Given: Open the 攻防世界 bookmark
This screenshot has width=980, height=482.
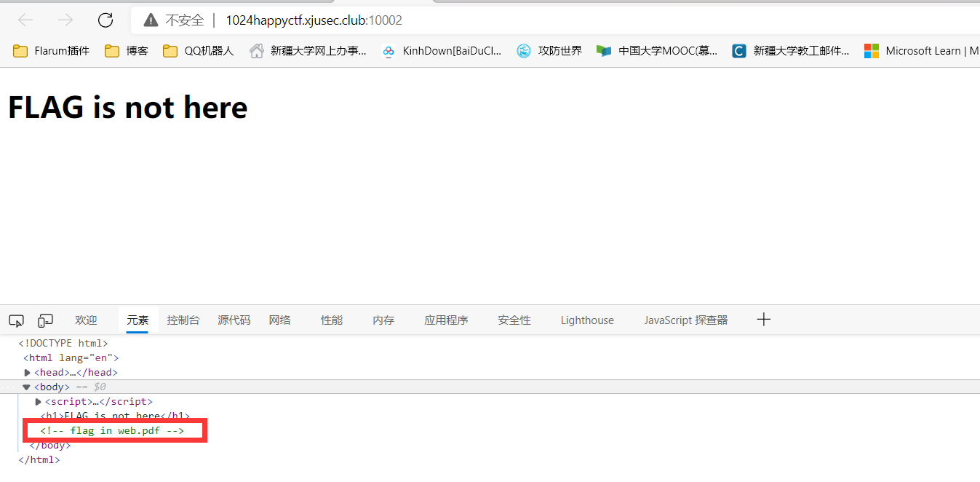Looking at the screenshot, I should click(549, 51).
